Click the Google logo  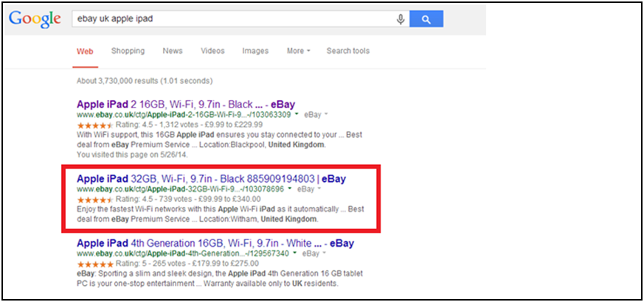pos(33,19)
